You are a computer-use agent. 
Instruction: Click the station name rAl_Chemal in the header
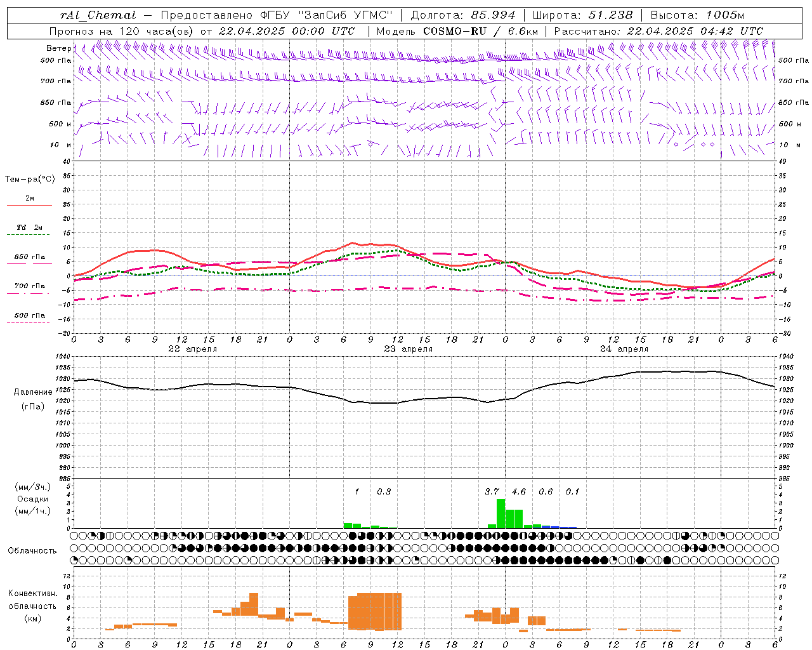(x=98, y=15)
